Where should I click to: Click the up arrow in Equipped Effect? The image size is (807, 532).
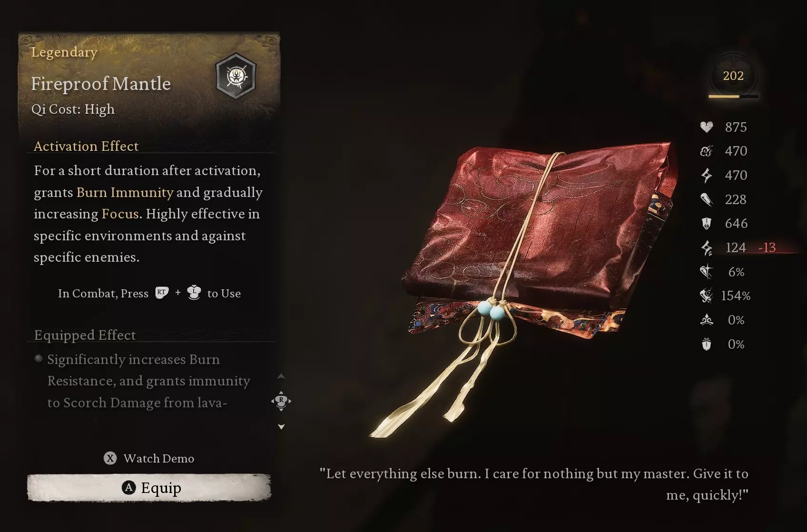(281, 376)
